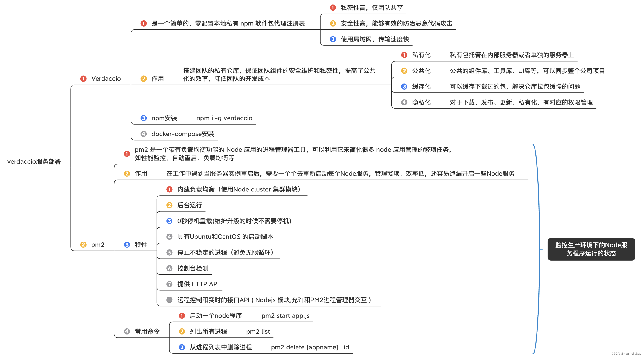Select node 是一个简单的、零配置本地私有 npm 软件包代理注册表
This screenshot has width=644, height=357.
click(x=228, y=23)
